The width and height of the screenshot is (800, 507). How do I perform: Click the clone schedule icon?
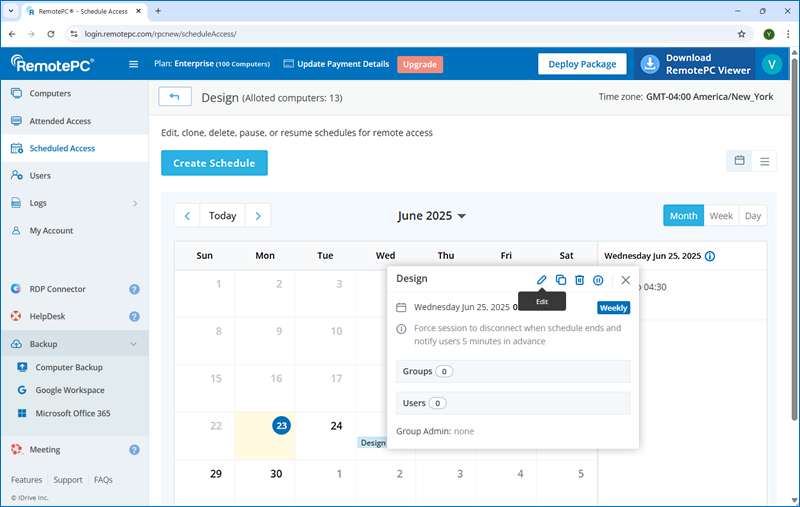click(x=561, y=281)
